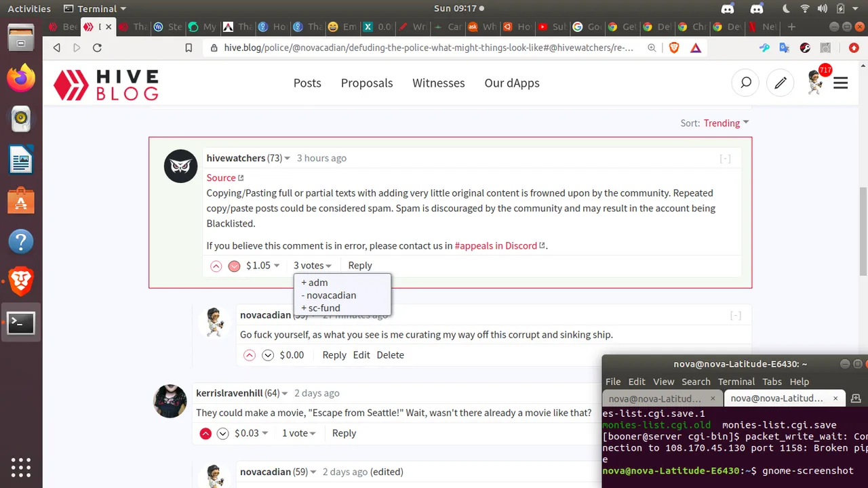Screen dimensions: 868x488
Task: Upvote novacadian's $0.00 reply
Action: [250, 355]
